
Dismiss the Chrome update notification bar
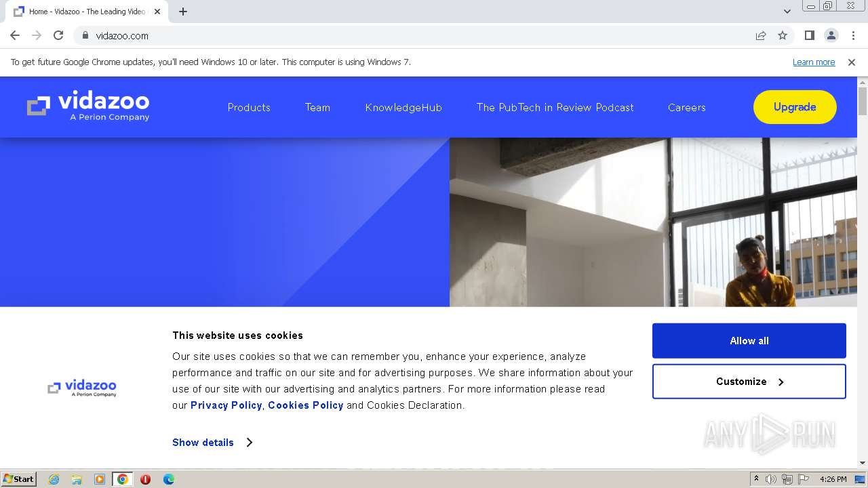pos(852,62)
